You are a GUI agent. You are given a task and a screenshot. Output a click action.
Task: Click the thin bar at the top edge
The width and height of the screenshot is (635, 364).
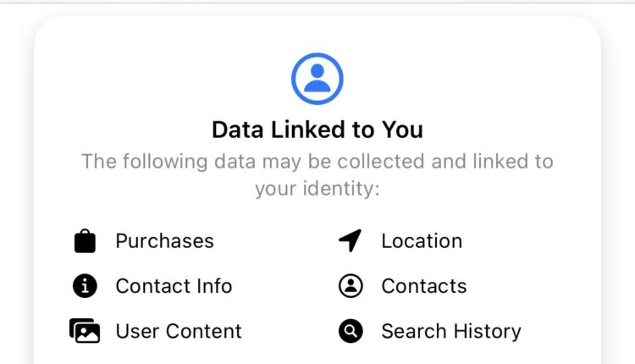pos(317,2)
